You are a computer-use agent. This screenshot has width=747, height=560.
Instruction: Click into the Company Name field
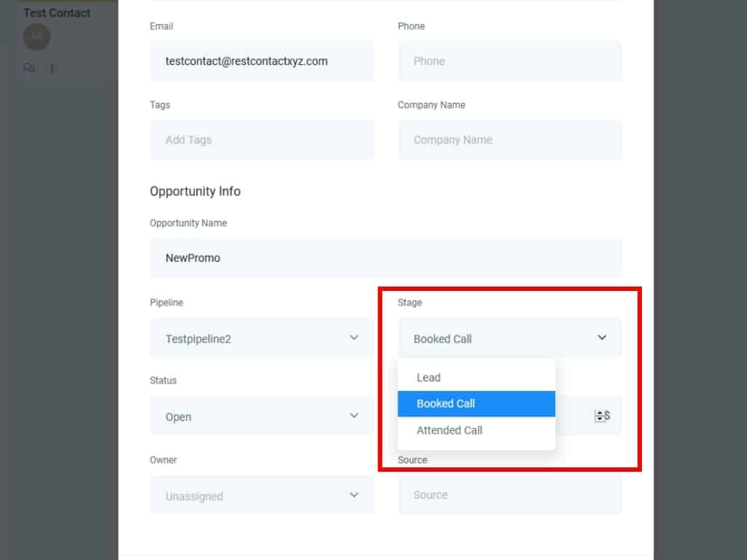click(509, 140)
